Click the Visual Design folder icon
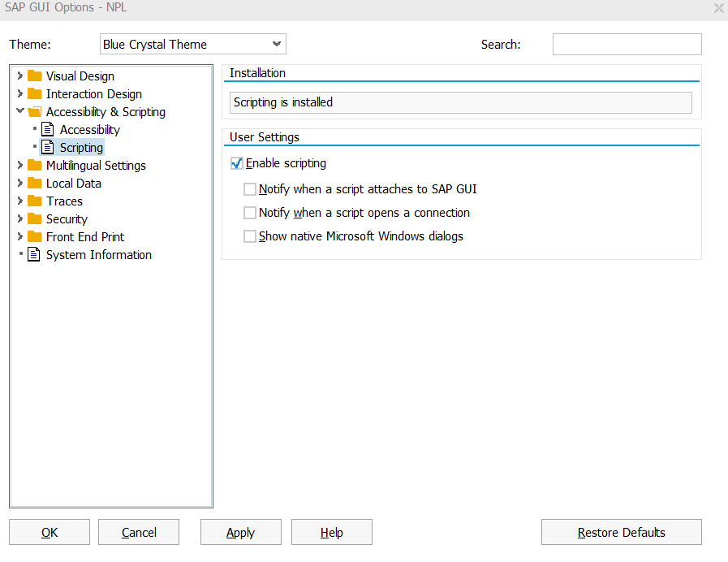This screenshot has width=728, height=562. pos(34,76)
